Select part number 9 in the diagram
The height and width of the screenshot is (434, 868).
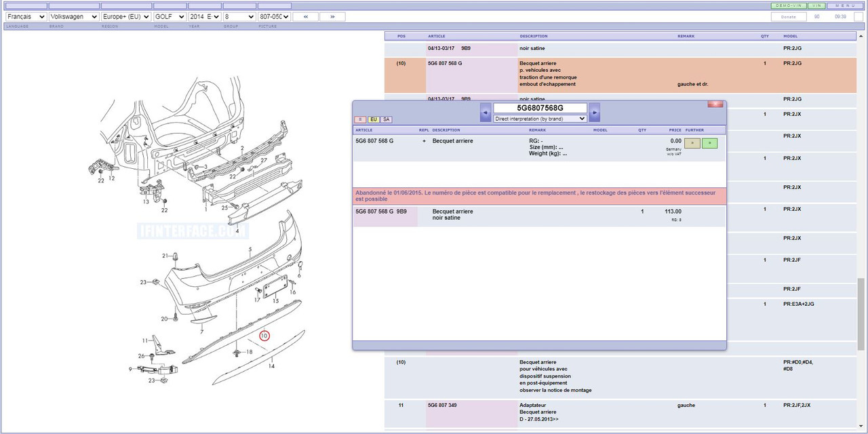[131, 370]
